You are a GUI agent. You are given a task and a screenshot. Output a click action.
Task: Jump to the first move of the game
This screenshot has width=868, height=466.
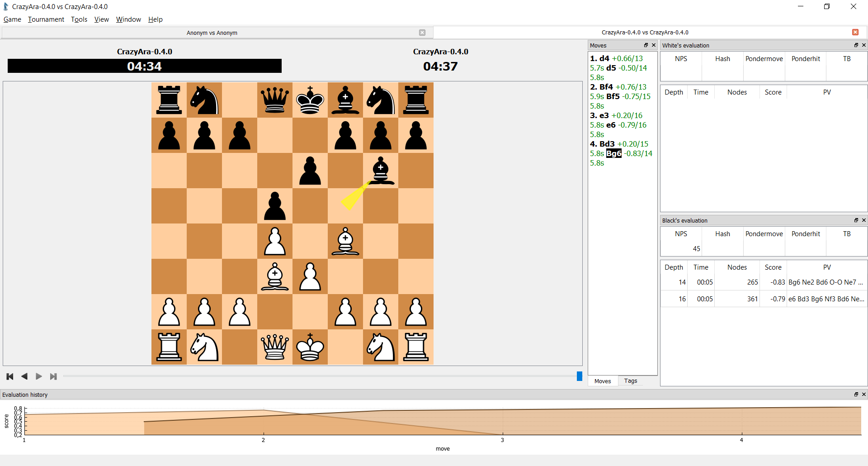tap(10, 376)
